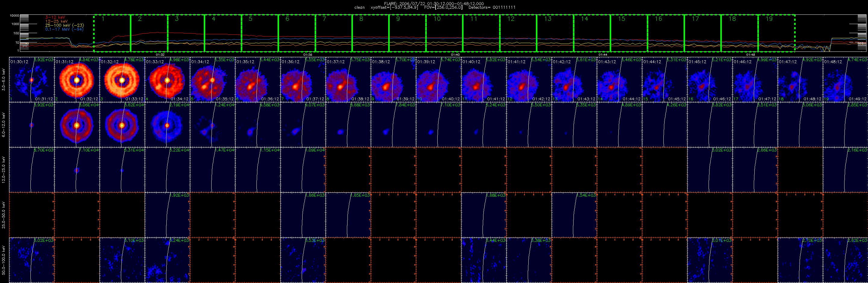Open the 3-6 keV image starting 01:43:12
The image size is (868, 283).
coord(619,79)
